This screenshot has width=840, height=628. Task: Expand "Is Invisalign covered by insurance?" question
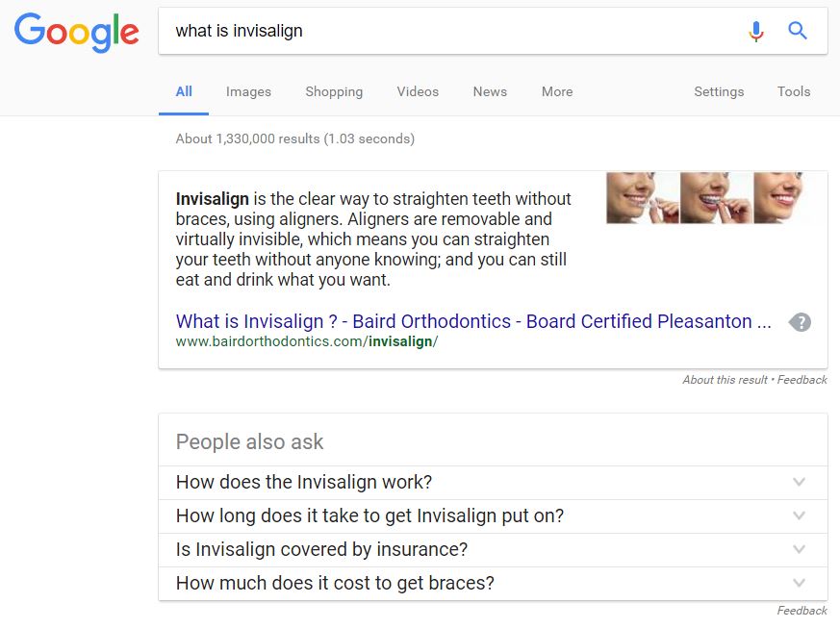point(493,550)
